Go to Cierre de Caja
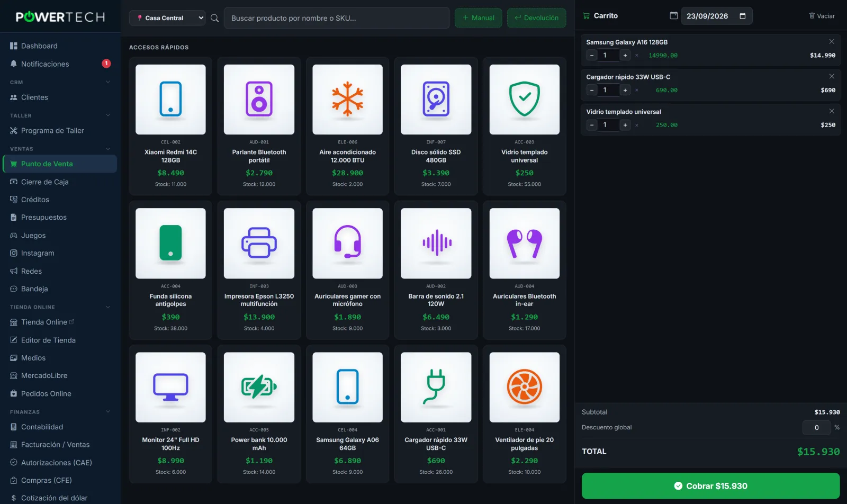847x504 pixels. pyautogui.click(x=60, y=182)
